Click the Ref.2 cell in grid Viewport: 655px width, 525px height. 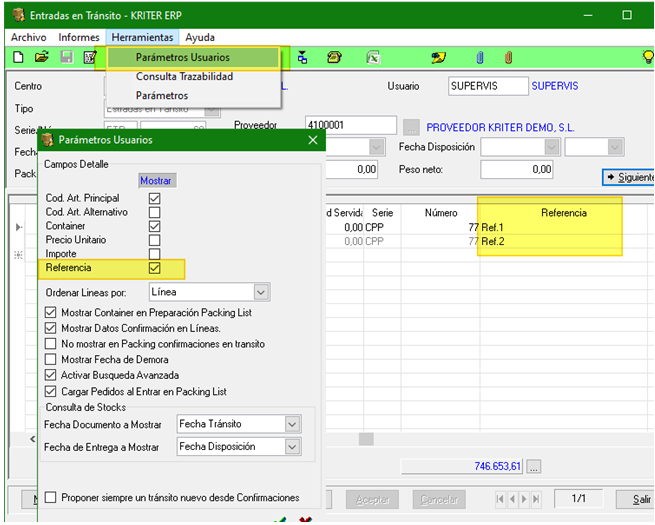564,241
